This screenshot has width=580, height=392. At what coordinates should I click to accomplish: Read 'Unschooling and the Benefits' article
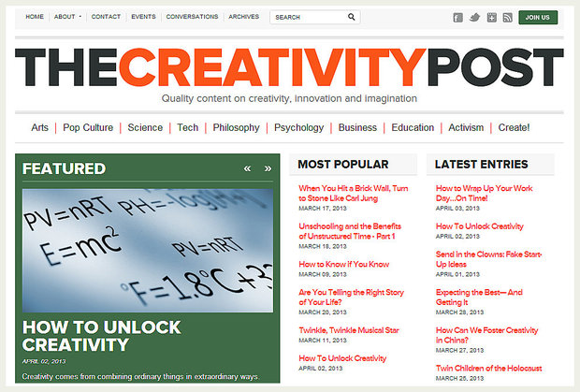(350, 231)
